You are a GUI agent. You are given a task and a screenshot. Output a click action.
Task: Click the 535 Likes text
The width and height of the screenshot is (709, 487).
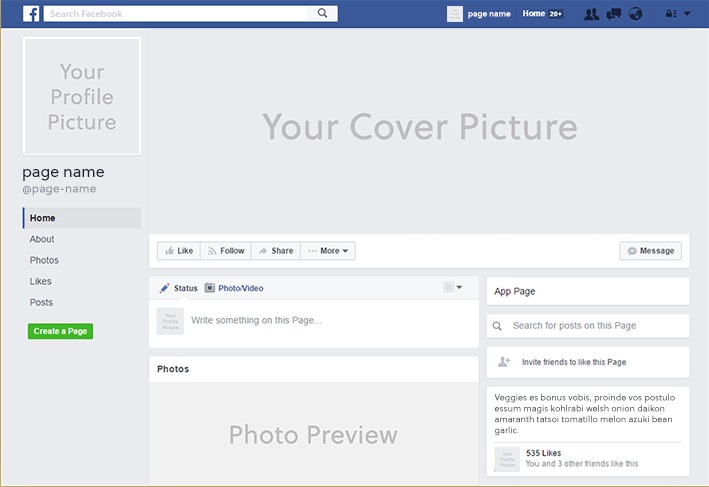[x=543, y=453]
